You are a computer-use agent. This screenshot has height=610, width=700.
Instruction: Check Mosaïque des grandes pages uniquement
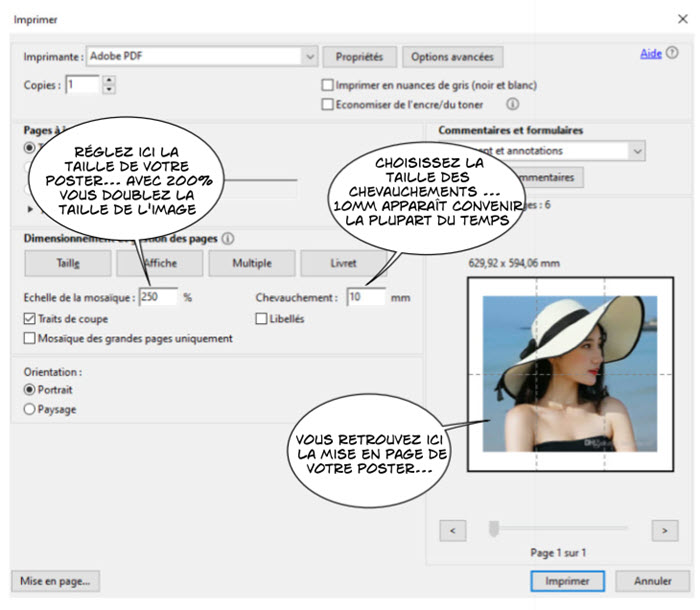click(x=29, y=338)
